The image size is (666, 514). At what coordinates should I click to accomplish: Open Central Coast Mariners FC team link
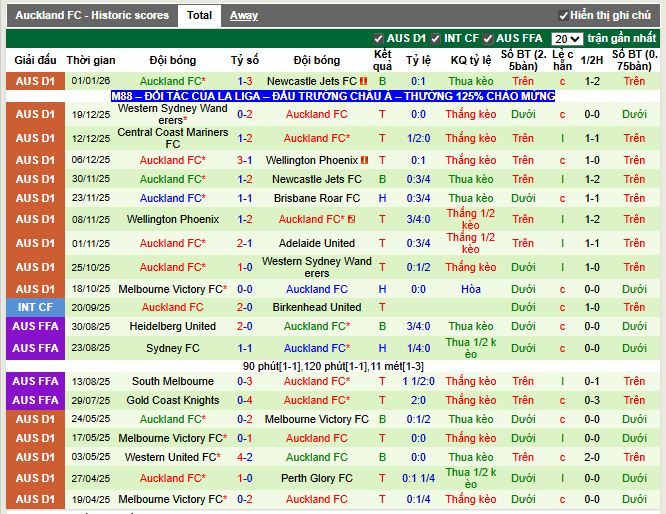172,138
